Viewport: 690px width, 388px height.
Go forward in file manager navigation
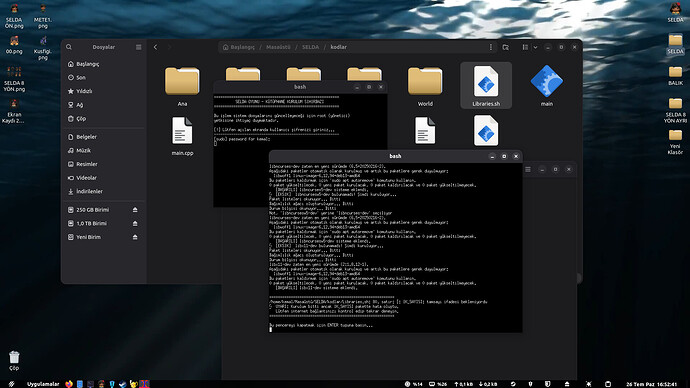coord(169,47)
